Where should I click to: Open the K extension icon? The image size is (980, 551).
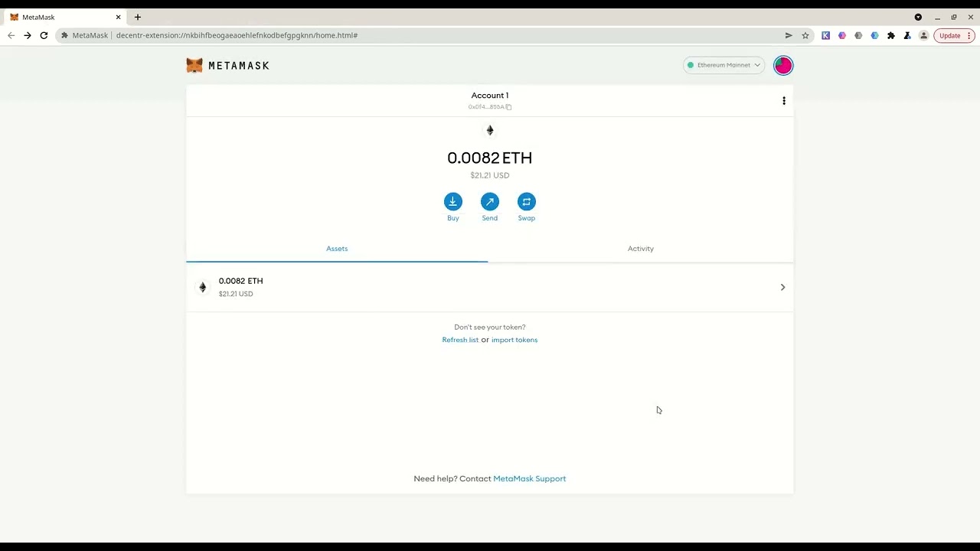click(825, 35)
